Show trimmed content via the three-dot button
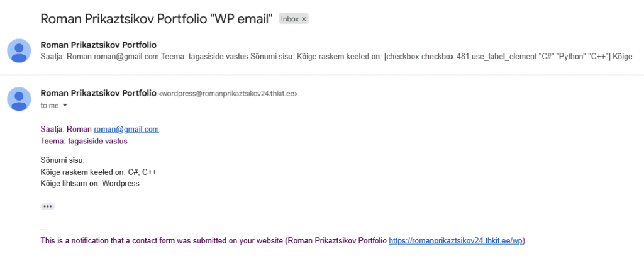Viewport: 644px width, 263px height. (48, 206)
